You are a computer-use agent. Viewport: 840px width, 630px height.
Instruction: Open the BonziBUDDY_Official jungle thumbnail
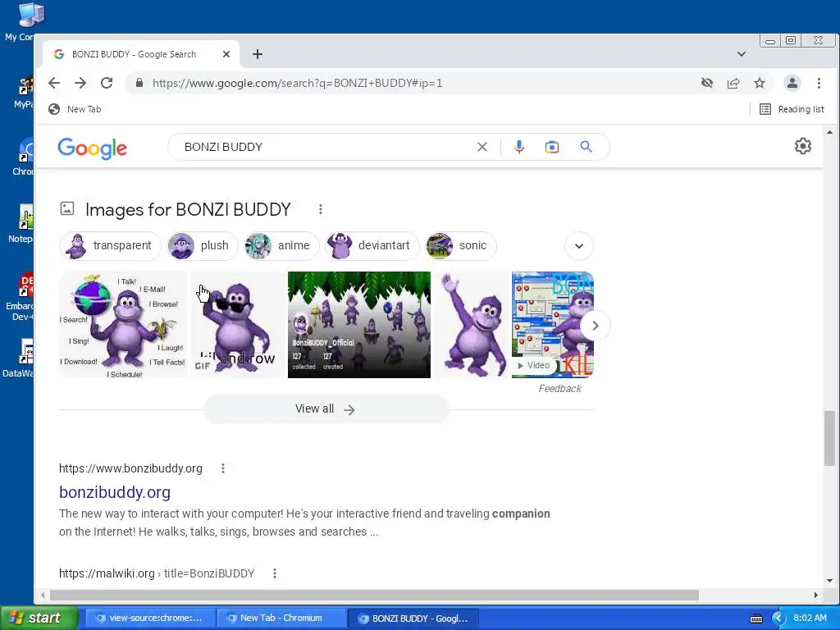point(359,325)
